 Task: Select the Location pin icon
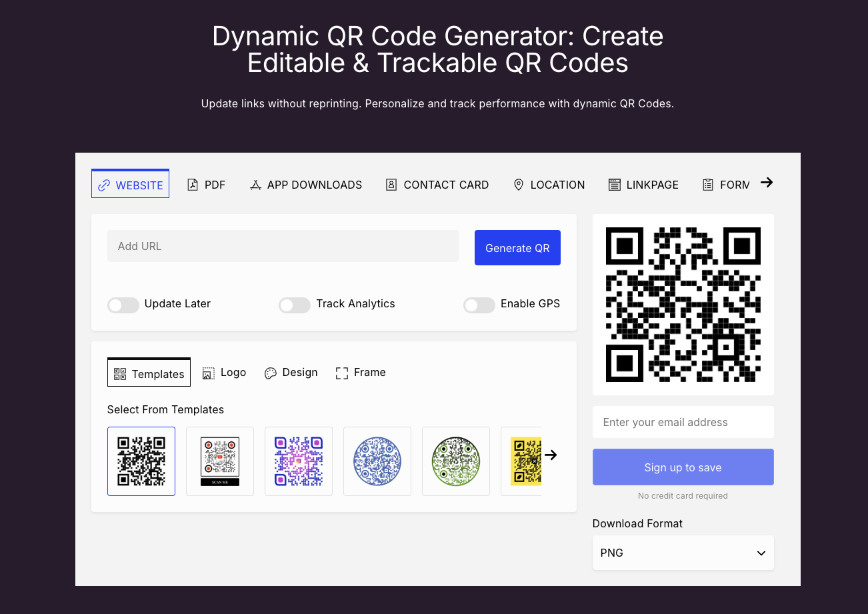pyautogui.click(x=519, y=185)
